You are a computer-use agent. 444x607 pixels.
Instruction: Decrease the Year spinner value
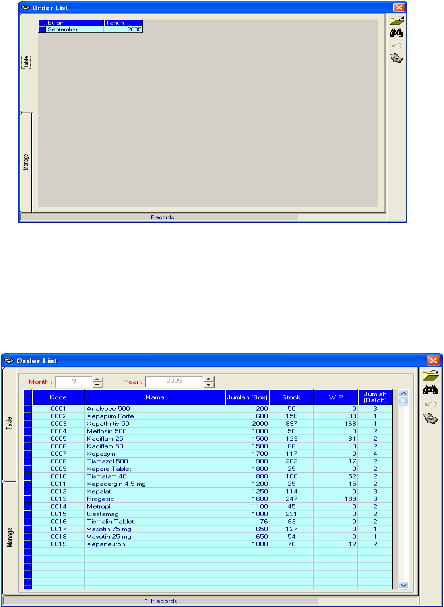(x=209, y=385)
